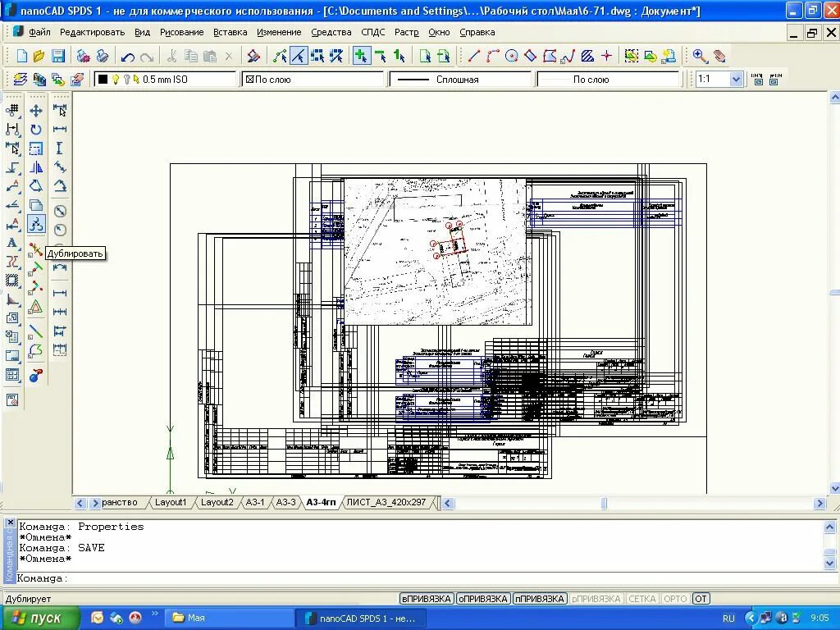Screen dimensions: 840x630
Task: Click the layout tabs scroll-left arrow
Action: (x=80, y=503)
